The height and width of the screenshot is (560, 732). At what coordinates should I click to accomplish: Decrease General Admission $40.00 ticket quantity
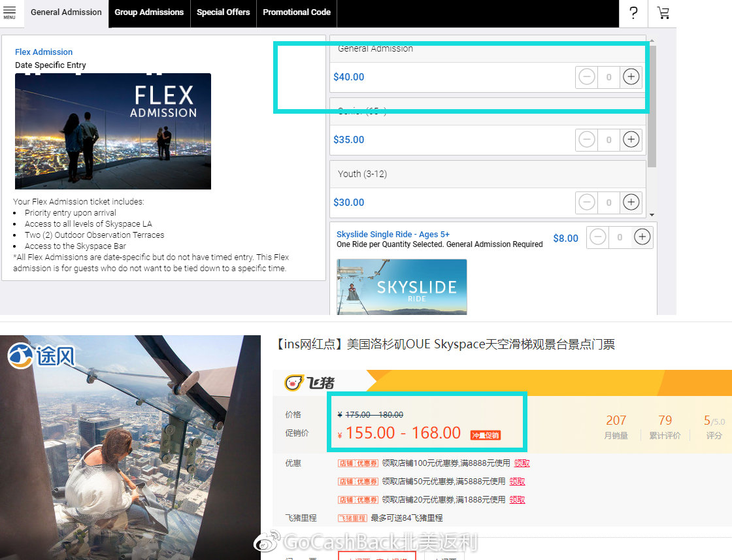587,76
